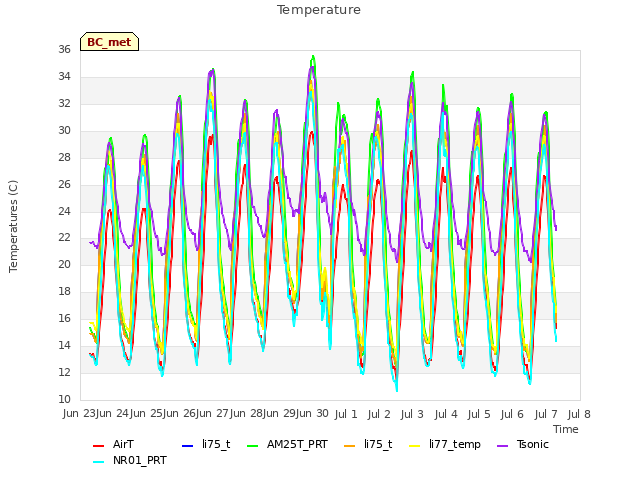Click the 36 y-axis tick label
The height and width of the screenshot is (480, 640).
[x=64, y=49]
